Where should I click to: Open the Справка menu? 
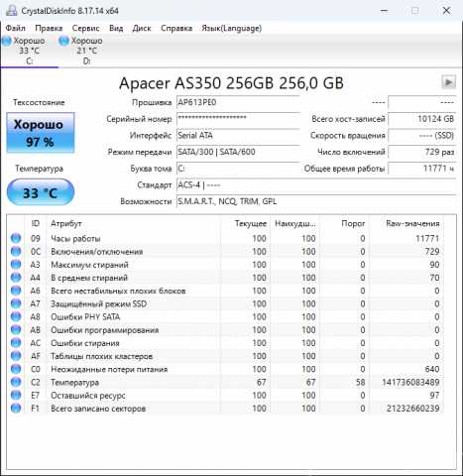[176, 29]
